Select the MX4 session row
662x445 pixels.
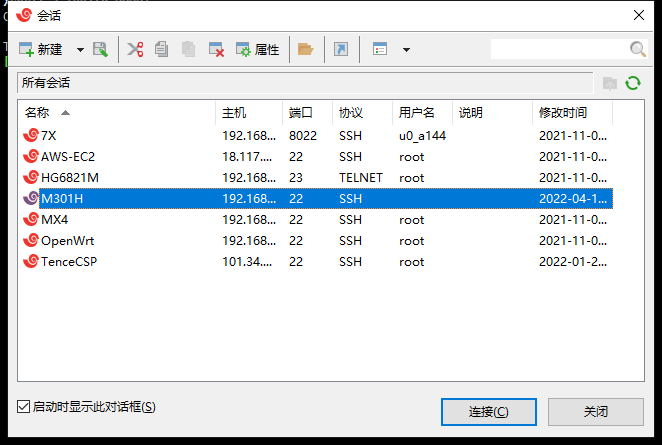coord(317,220)
